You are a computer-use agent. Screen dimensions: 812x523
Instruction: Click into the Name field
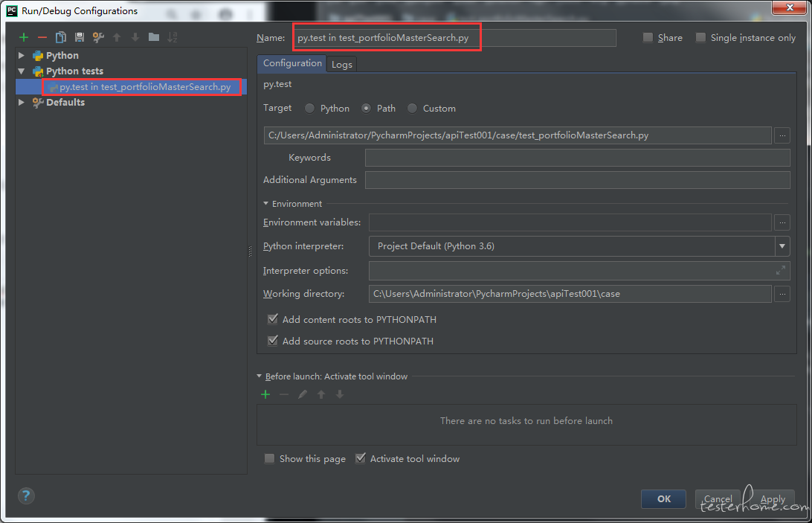pos(454,38)
